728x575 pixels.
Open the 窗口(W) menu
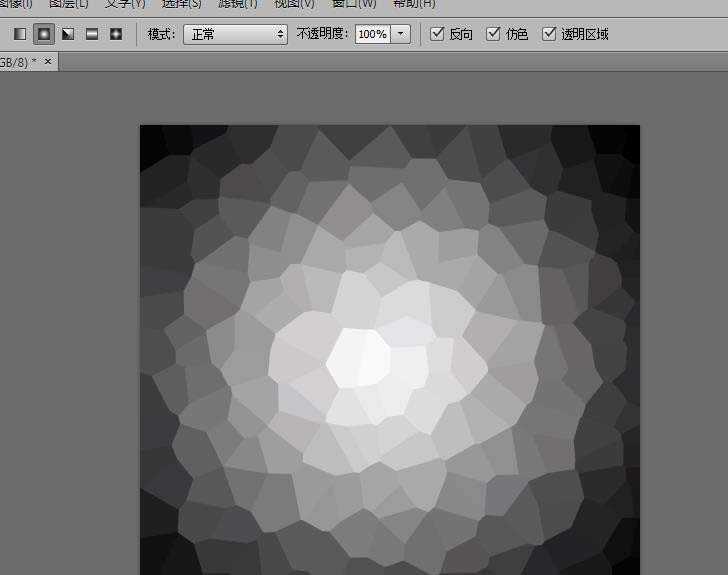(354, 4)
